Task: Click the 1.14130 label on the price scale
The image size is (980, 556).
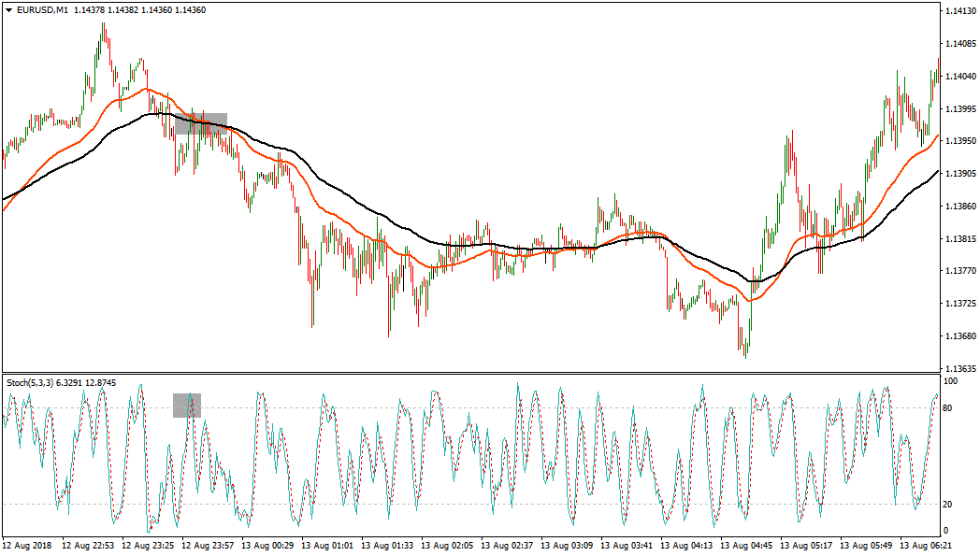Action: (959, 11)
